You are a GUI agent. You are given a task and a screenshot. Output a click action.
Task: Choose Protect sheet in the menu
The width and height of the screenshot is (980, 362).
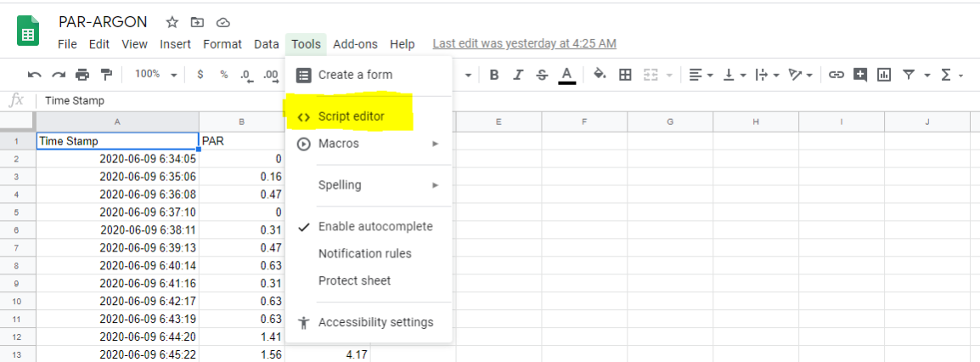(354, 280)
